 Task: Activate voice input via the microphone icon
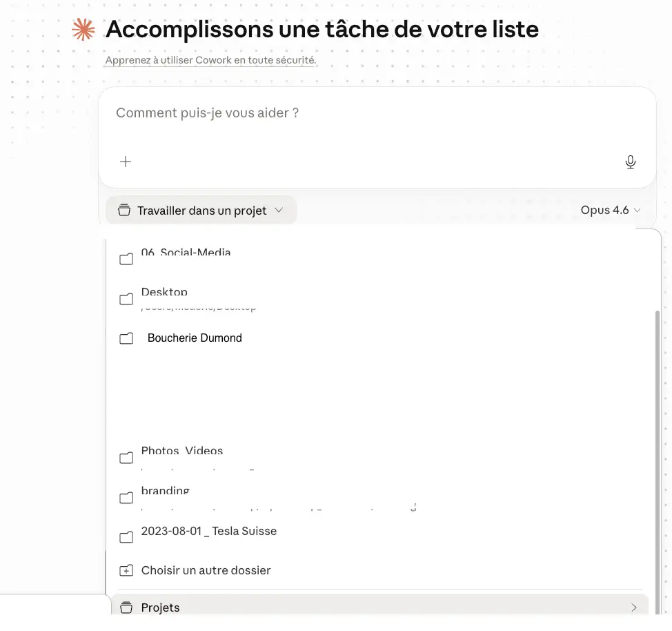[630, 162]
